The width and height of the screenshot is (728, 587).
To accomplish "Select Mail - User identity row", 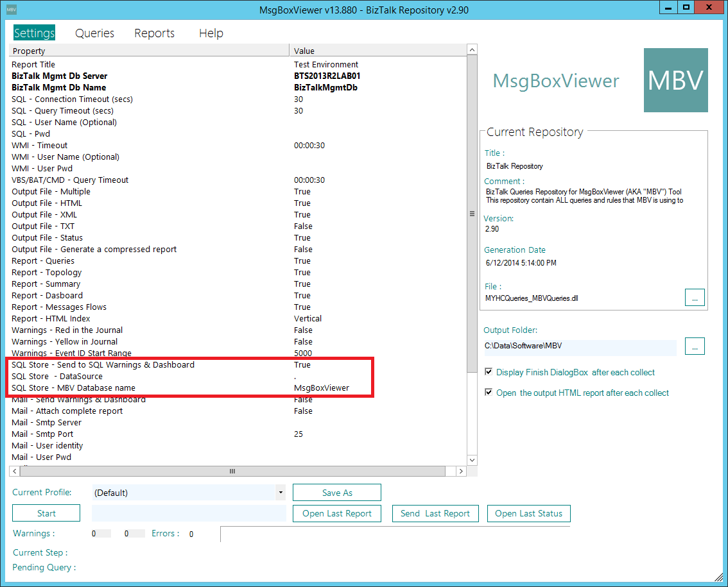I will point(238,446).
